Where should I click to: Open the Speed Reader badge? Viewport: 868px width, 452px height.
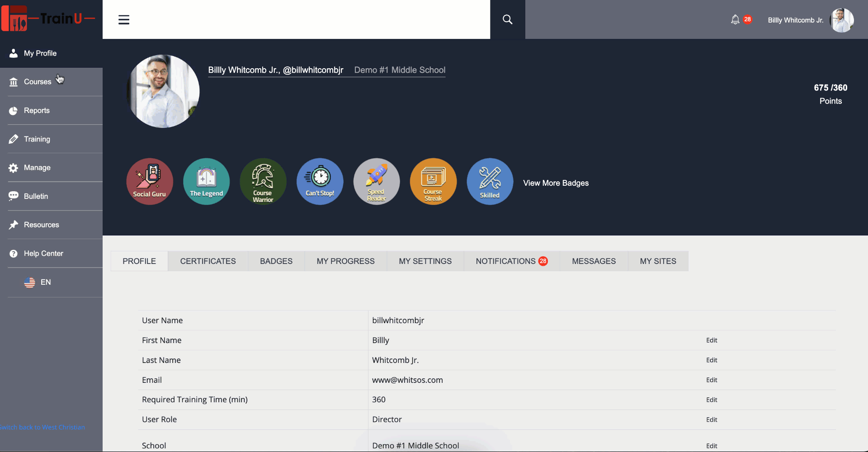(x=377, y=181)
